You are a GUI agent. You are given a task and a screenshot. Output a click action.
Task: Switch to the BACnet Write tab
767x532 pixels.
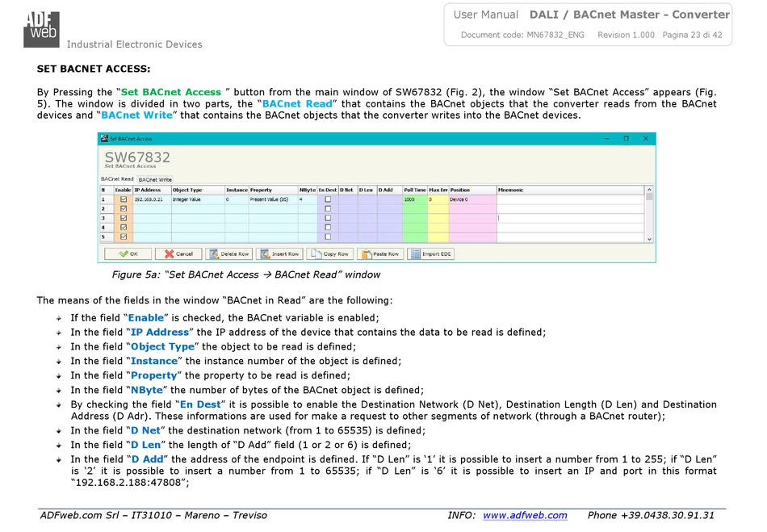point(154,179)
